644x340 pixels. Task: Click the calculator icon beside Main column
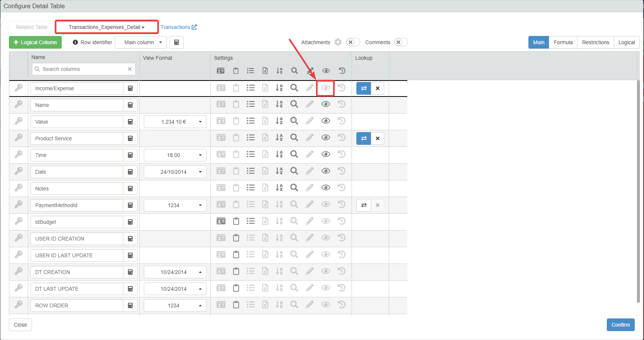click(x=177, y=42)
